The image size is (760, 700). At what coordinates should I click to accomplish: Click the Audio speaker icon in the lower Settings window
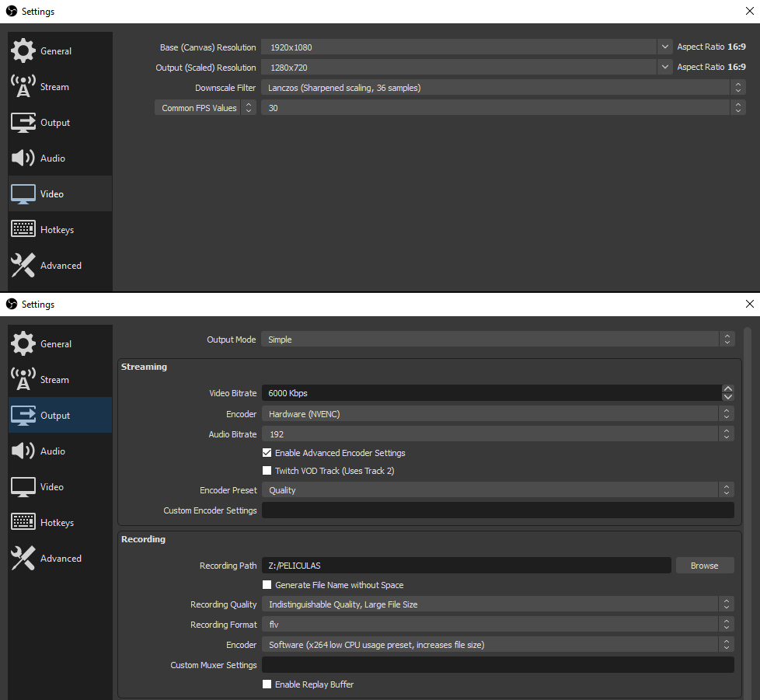tap(23, 451)
